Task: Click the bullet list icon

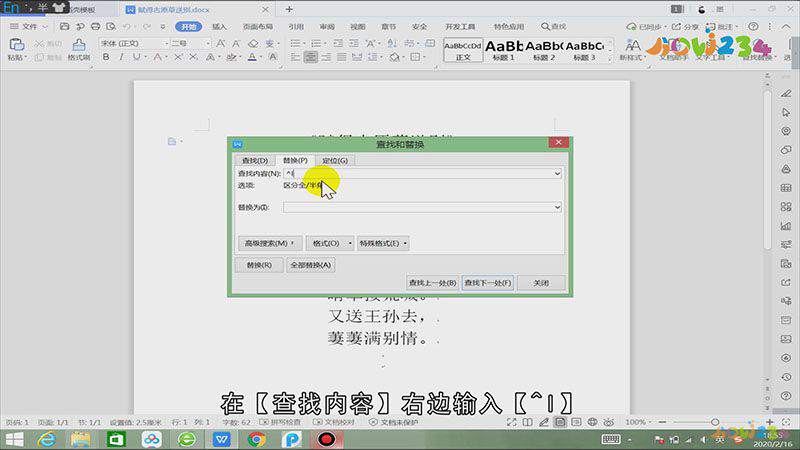Action: point(295,43)
